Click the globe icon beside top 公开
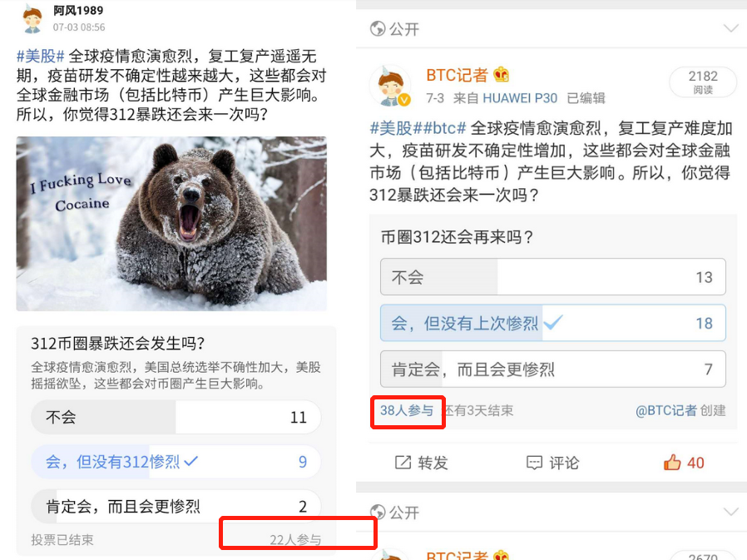Screen dimensions: 747x560 point(378,29)
